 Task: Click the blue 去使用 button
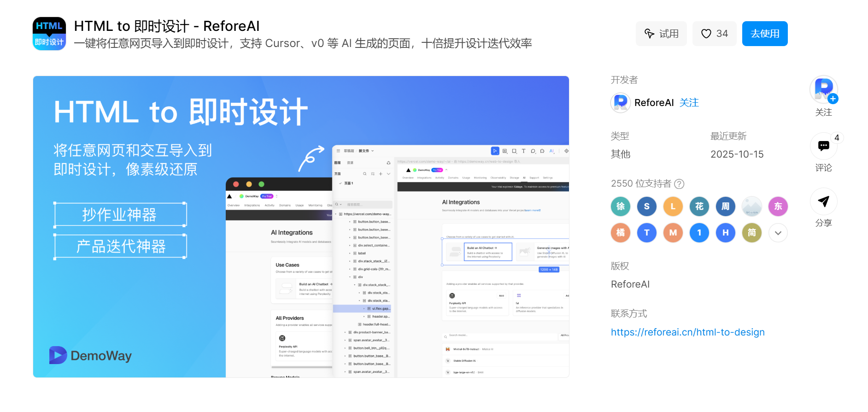[x=765, y=34]
